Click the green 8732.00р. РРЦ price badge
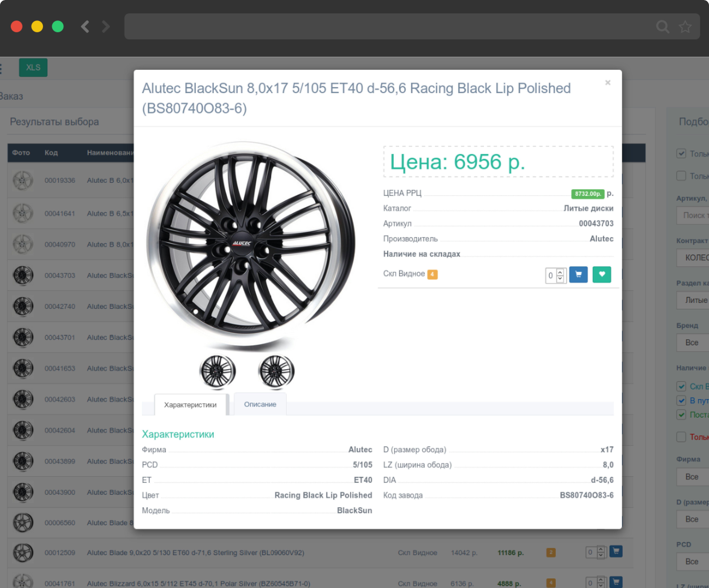Screen dimensions: 709x588 pos(588,194)
